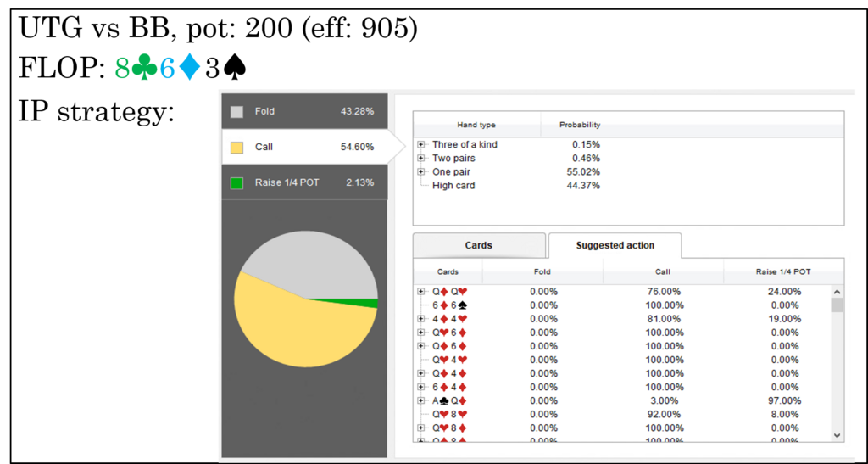Select the Two pairs label
The image size is (868, 464).
pyautogui.click(x=453, y=159)
